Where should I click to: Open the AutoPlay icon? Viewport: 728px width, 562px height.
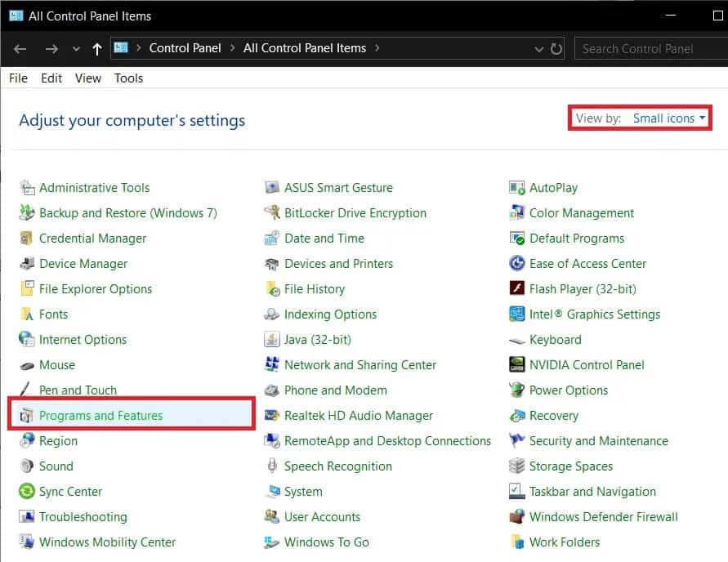pos(516,188)
